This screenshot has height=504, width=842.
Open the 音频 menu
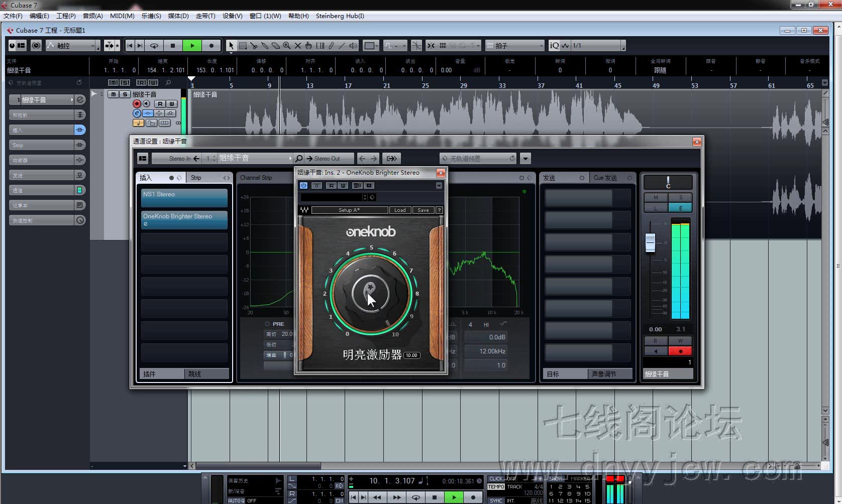[92, 16]
